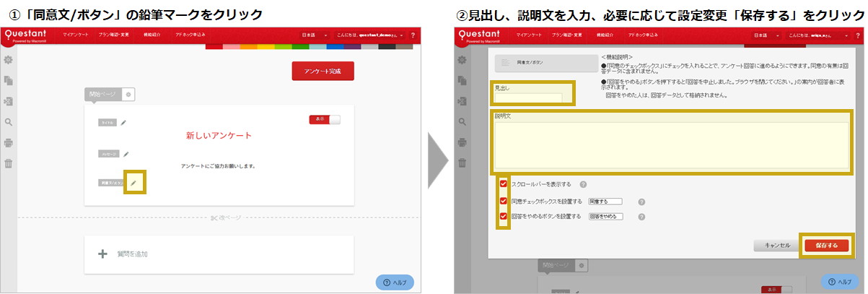Pick green theme color swatch
The image size is (868, 294).
tap(300, 47)
